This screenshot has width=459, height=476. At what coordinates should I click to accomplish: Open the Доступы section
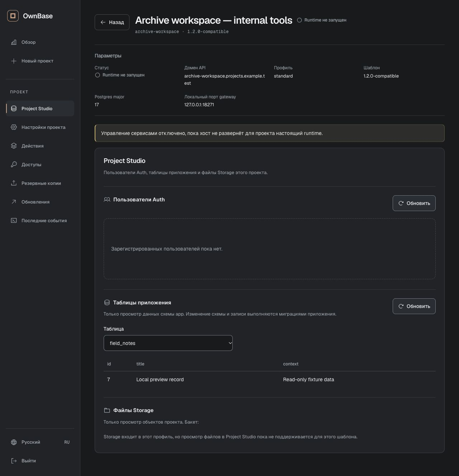[40, 164]
